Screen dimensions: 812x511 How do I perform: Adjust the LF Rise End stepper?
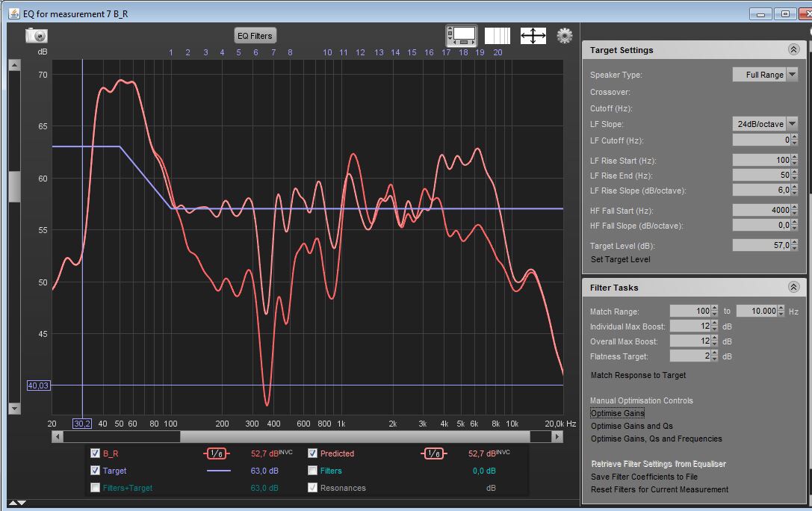[794, 175]
